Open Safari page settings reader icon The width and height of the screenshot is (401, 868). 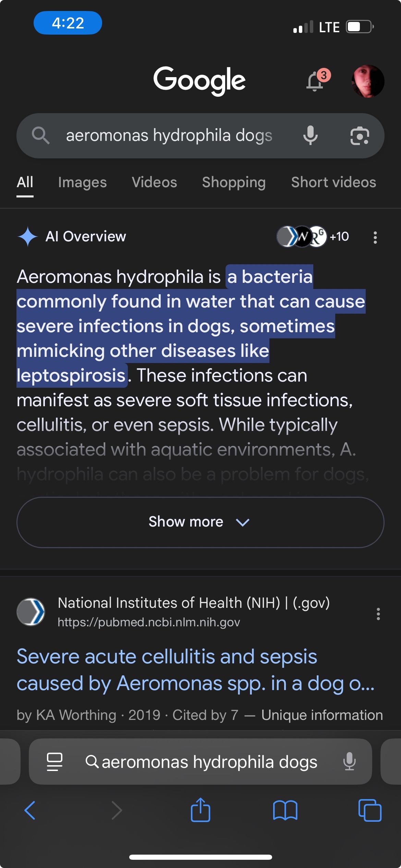click(x=54, y=762)
